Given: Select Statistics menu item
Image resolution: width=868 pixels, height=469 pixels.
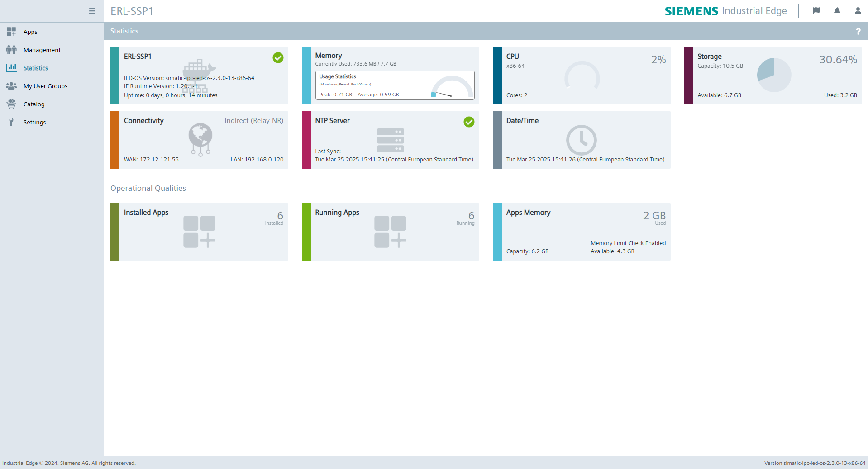Looking at the screenshot, I should coord(36,68).
